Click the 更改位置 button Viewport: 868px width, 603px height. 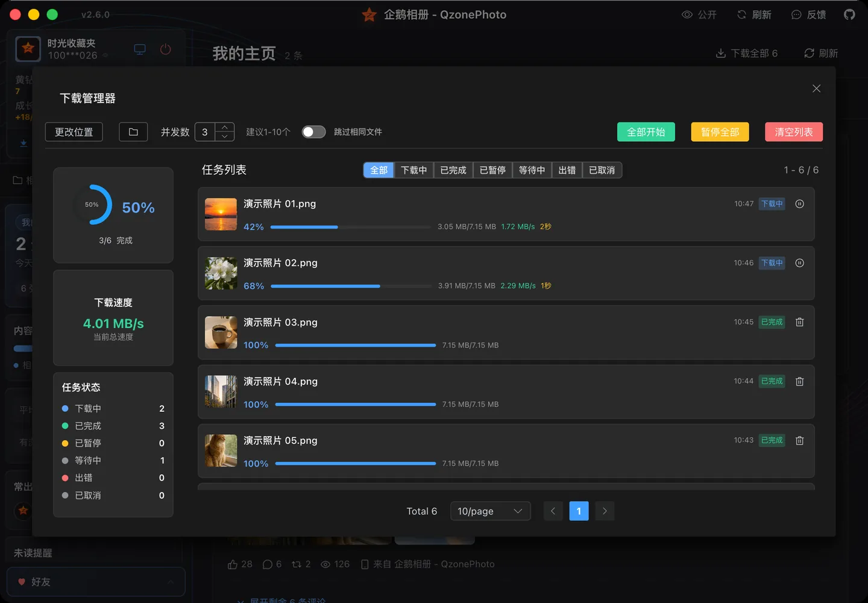pos(74,132)
